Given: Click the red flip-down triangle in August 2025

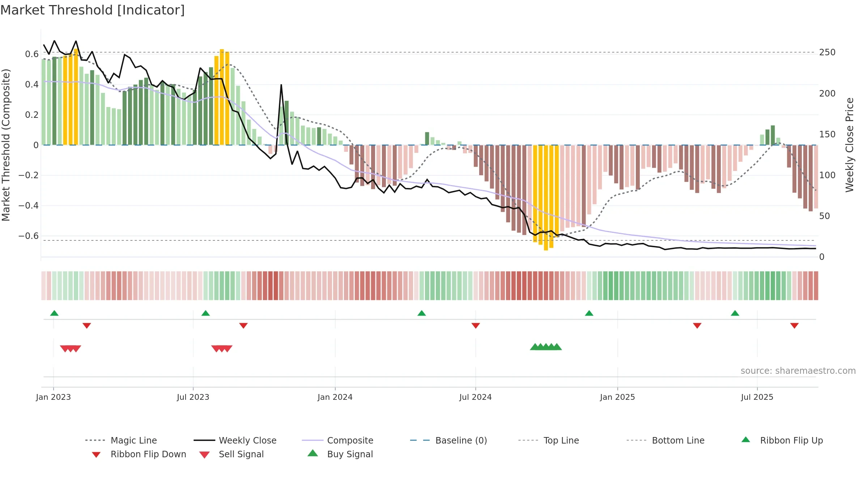Looking at the screenshot, I should tap(795, 326).
